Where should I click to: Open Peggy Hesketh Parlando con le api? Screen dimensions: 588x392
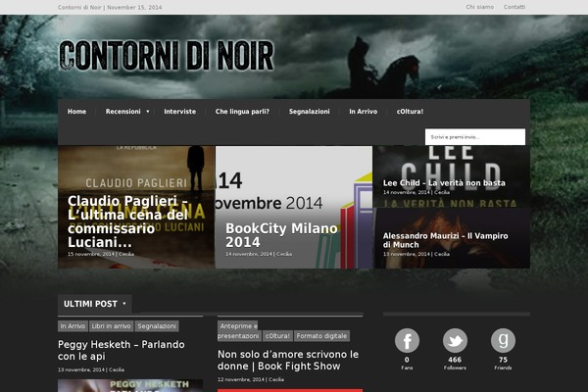point(122,351)
